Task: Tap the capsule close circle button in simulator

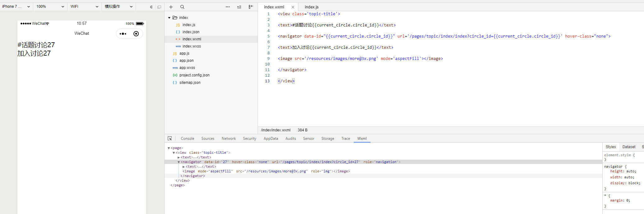Action: pyautogui.click(x=136, y=34)
